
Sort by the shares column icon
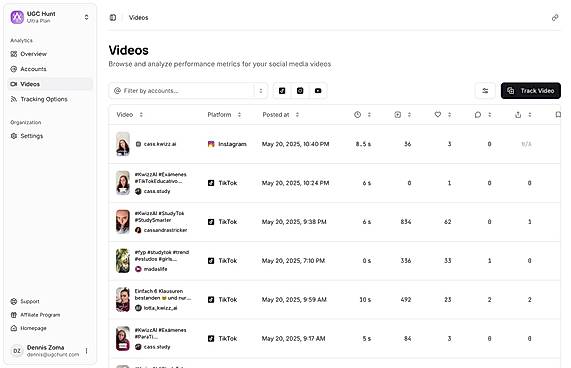tap(523, 115)
